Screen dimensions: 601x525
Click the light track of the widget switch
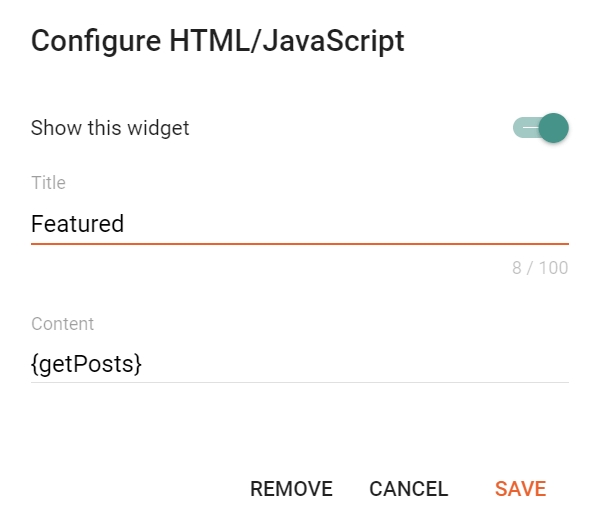[523, 128]
